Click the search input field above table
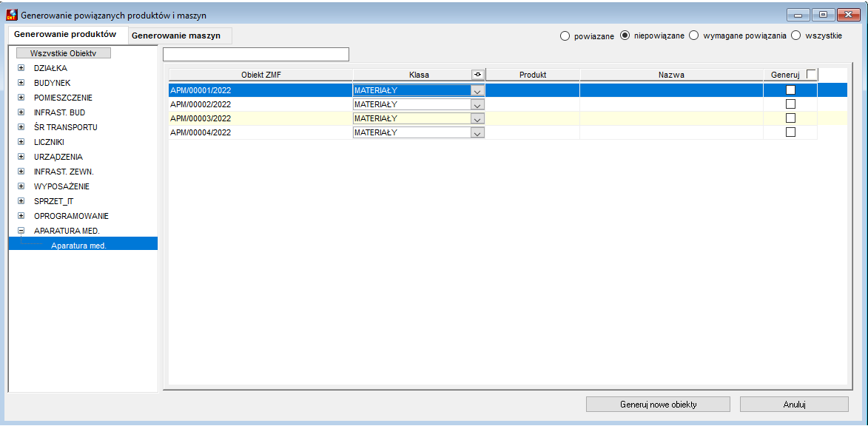 [256, 54]
